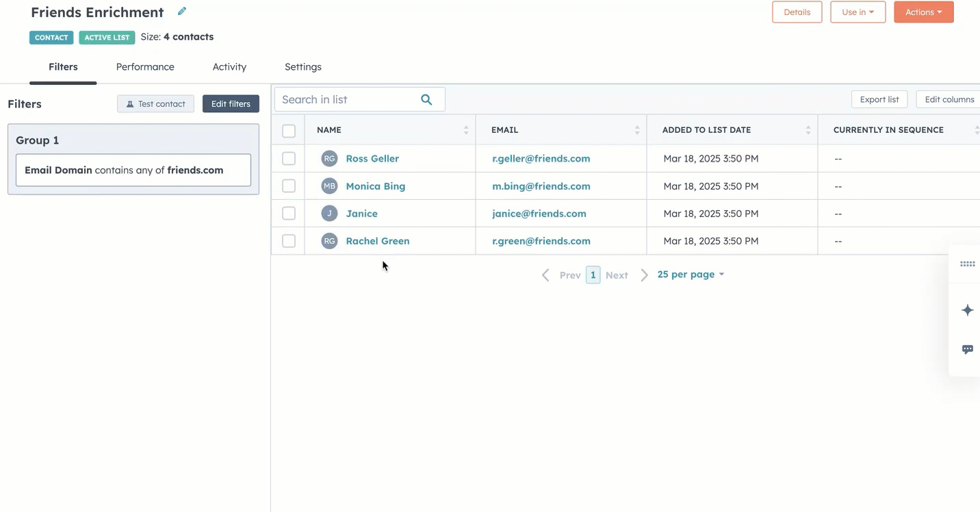The image size is (980, 512).
Task: Open the janice@friends.com email link
Action: pyautogui.click(x=539, y=214)
